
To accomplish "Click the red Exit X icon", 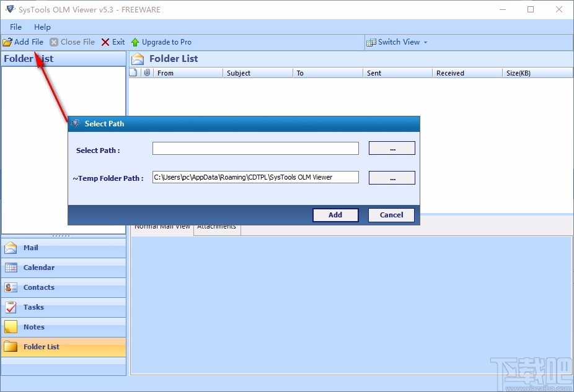I will (105, 42).
